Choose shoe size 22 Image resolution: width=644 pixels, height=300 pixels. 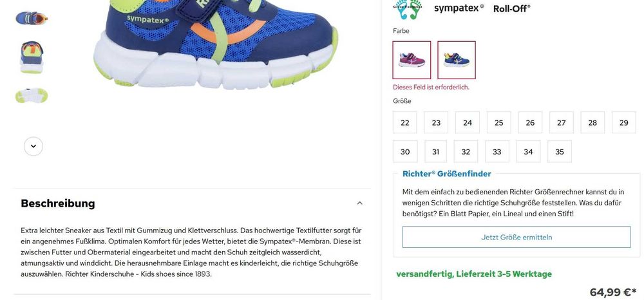click(x=405, y=122)
